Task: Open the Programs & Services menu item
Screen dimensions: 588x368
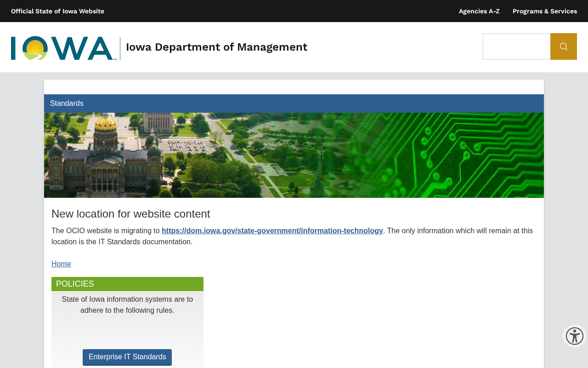Action: point(545,11)
